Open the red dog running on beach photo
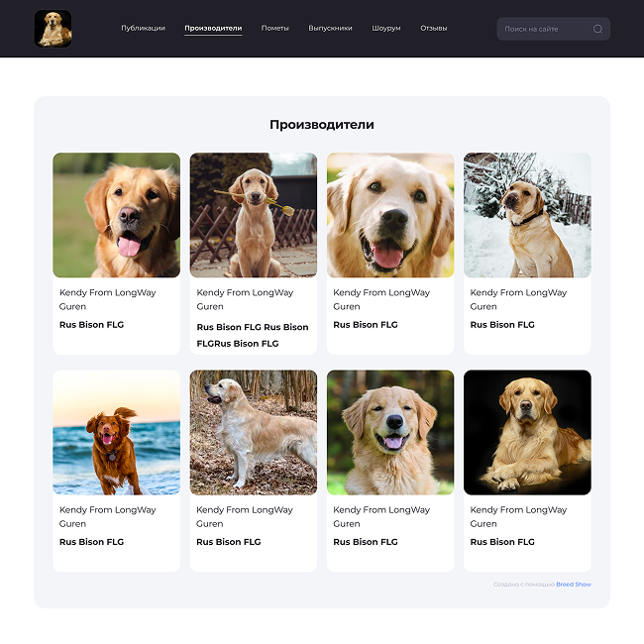Image resolution: width=644 pixels, height=644 pixels. click(117, 432)
